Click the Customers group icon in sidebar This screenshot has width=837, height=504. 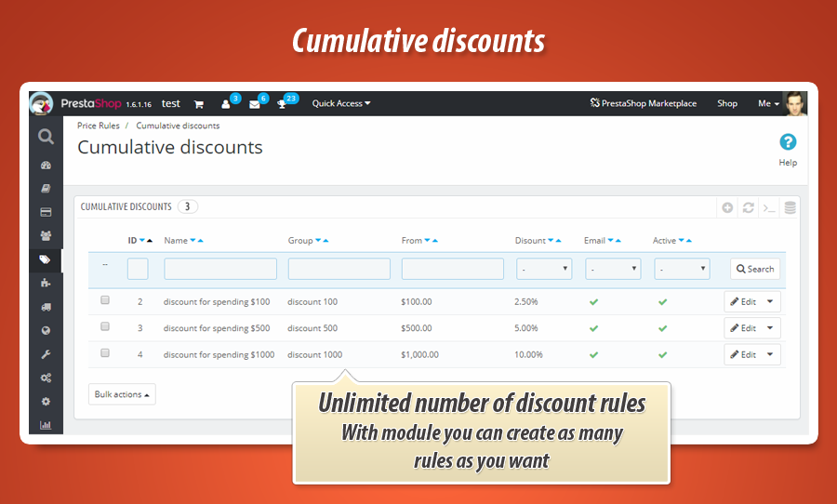pyautogui.click(x=45, y=235)
